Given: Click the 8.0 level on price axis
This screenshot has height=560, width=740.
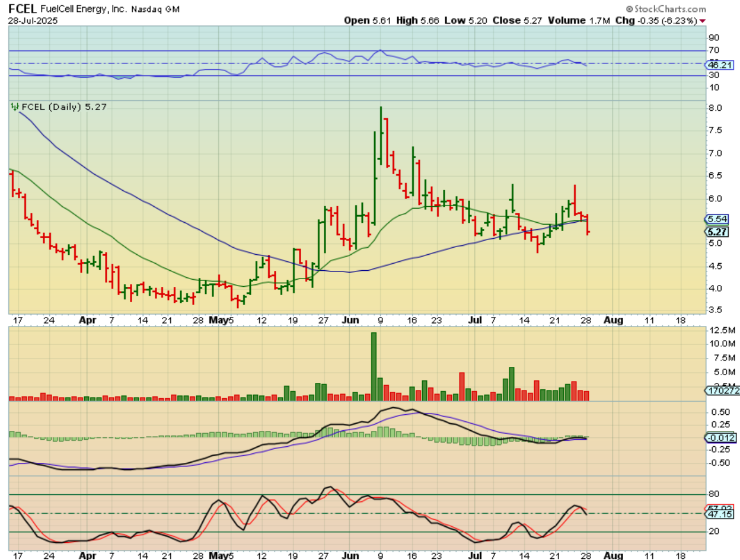Looking at the screenshot, I should pyautogui.click(x=715, y=108).
